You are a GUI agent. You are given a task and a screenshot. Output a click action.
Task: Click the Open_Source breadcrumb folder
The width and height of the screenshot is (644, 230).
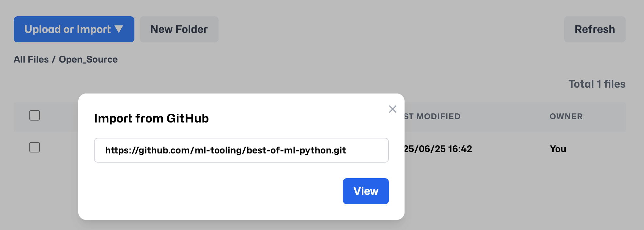click(88, 59)
